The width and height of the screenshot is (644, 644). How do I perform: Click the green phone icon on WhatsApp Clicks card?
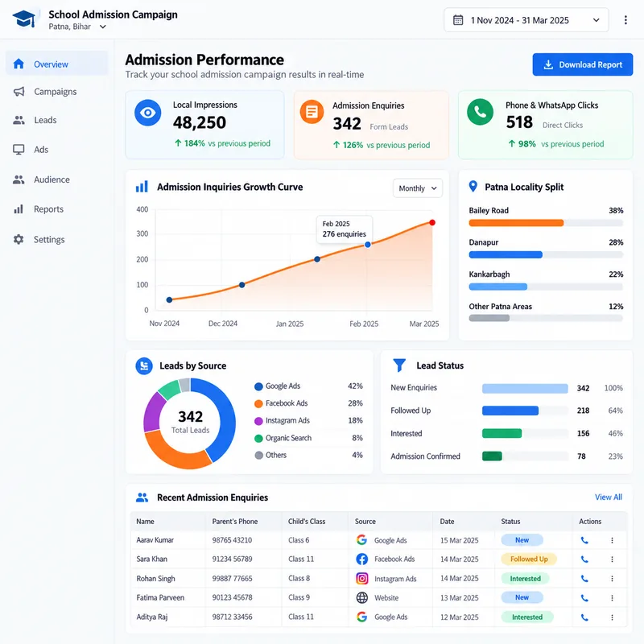(x=480, y=112)
